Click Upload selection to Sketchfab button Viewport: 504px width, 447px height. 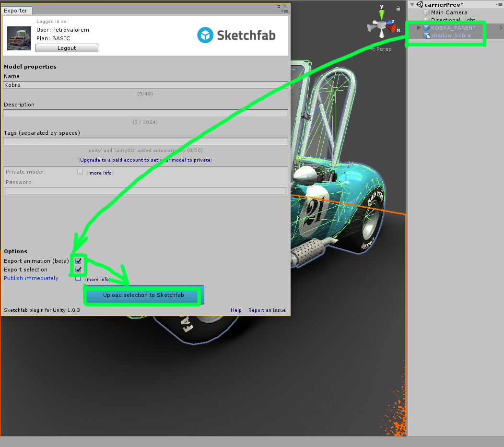[x=143, y=295]
